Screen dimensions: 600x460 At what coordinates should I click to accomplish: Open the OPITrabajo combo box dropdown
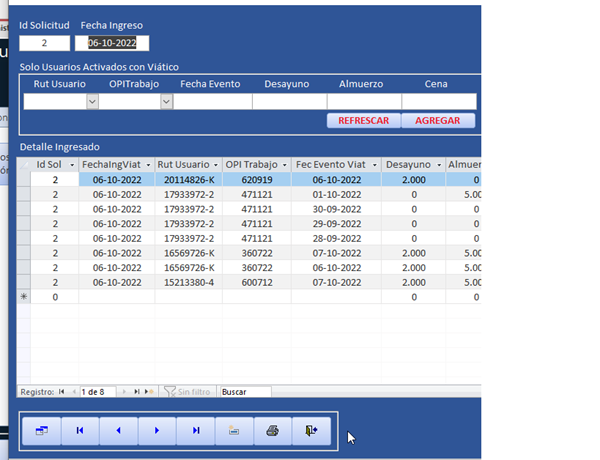click(x=166, y=101)
